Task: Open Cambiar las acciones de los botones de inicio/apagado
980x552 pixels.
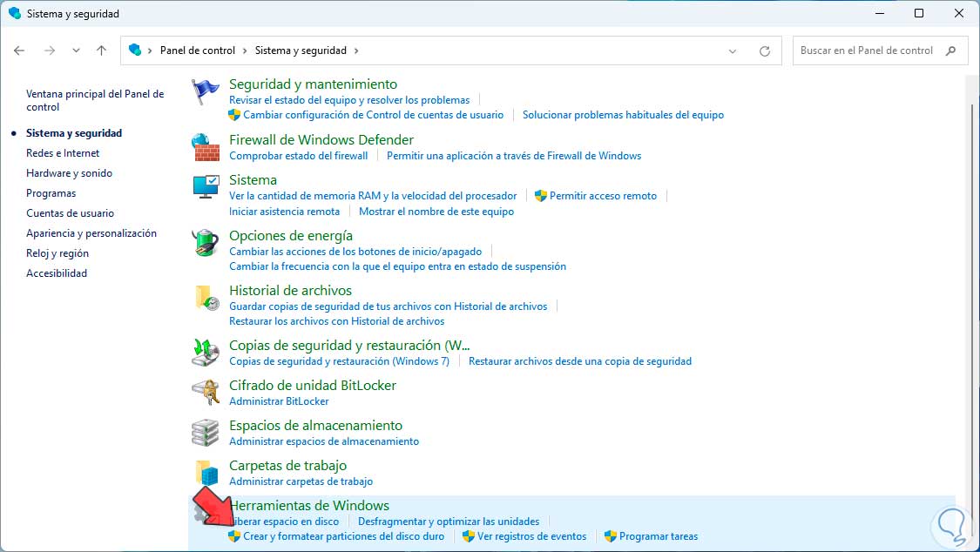Action: pos(355,252)
